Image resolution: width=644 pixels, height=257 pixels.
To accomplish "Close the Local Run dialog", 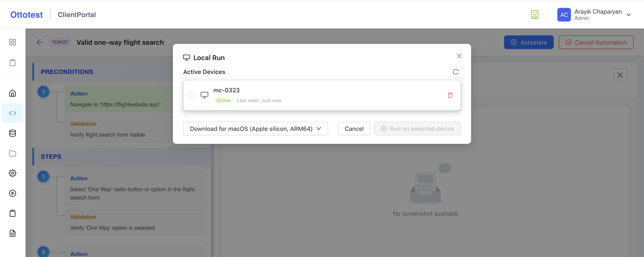I will (x=459, y=56).
